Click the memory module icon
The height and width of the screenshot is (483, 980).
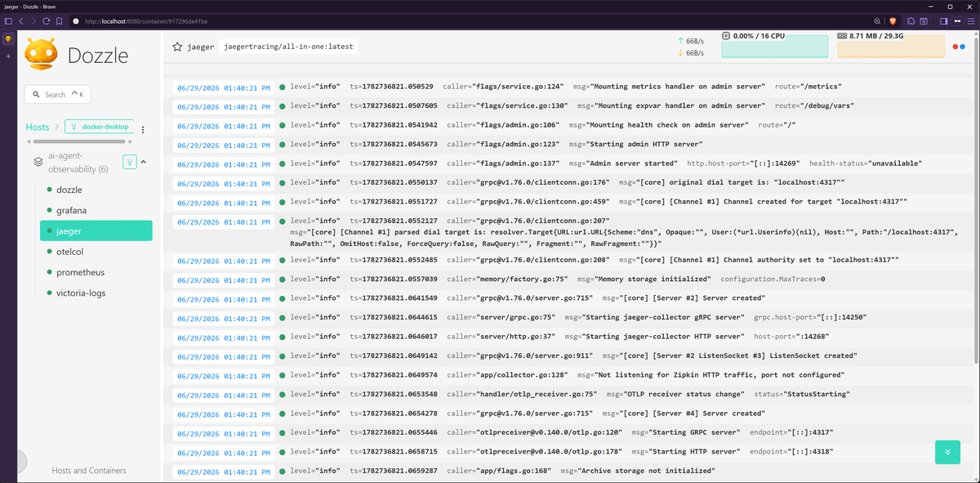[842, 36]
